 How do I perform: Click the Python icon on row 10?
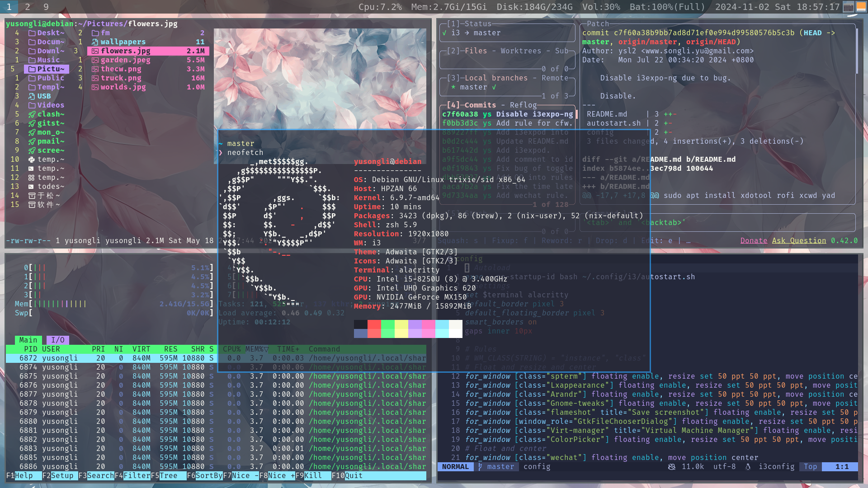[x=32, y=160]
